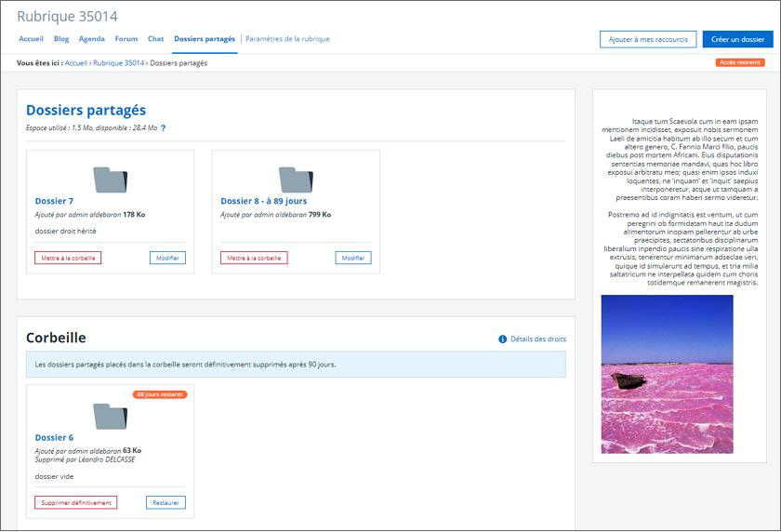This screenshot has width=781, height=532.
Task: Go to the Accueil tab
Action: [31, 39]
